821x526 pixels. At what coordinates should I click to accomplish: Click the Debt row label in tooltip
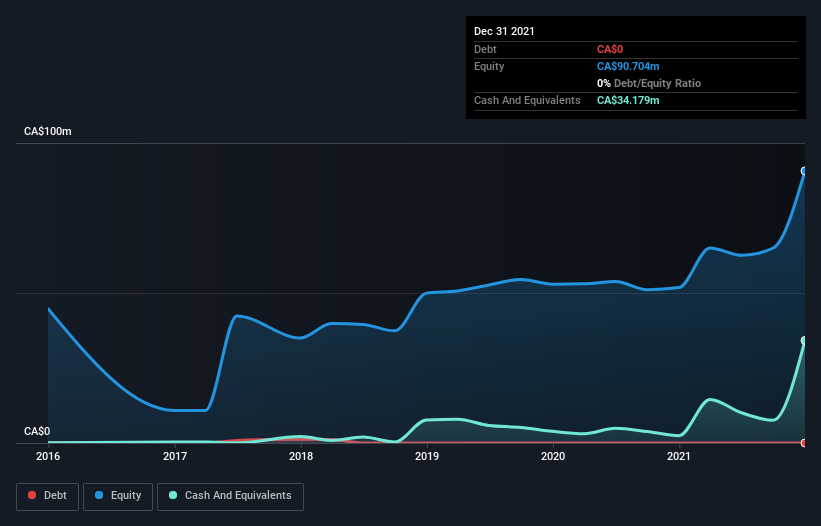tap(485, 49)
